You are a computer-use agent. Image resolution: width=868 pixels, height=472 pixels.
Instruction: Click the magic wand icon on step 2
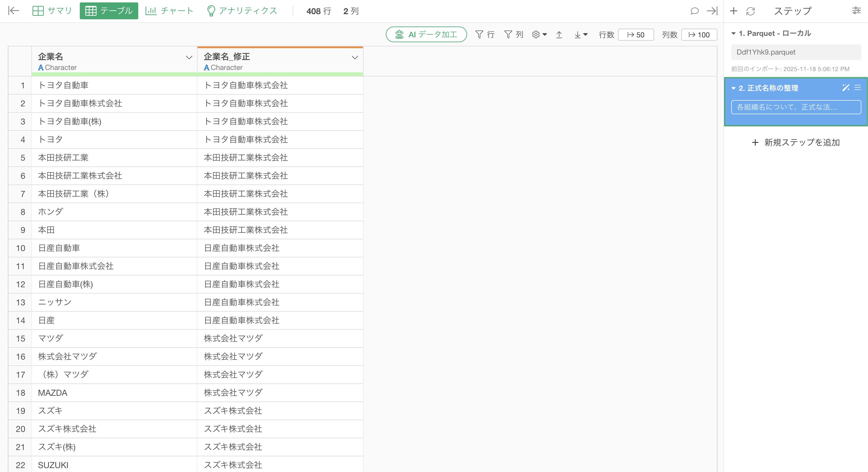click(845, 88)
